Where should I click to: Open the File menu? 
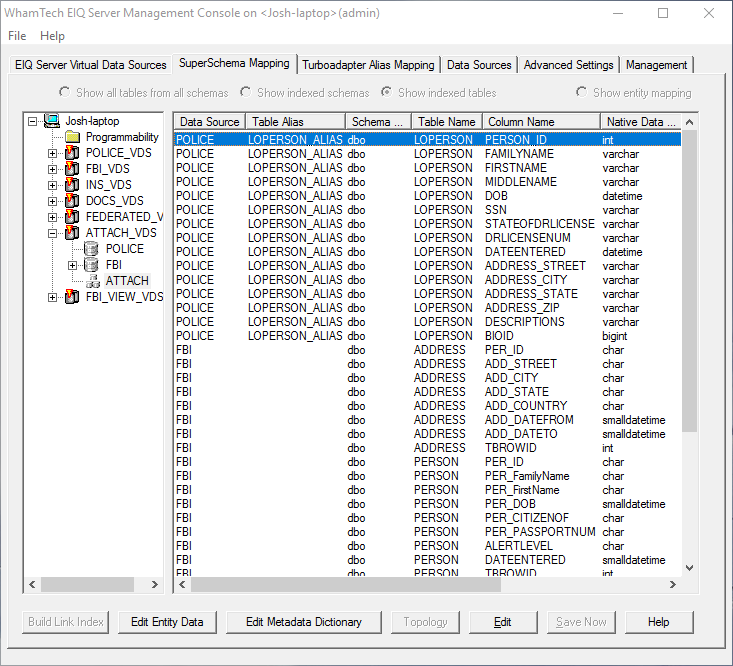point(17,36)
